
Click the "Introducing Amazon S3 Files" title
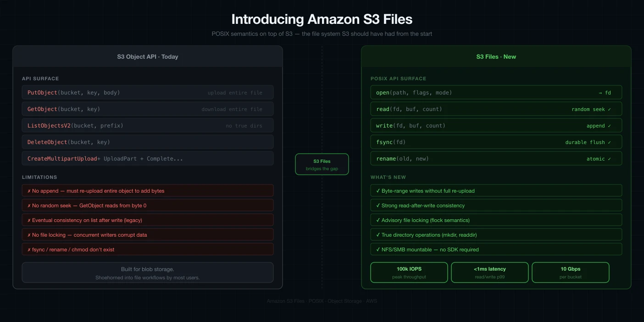[x=322, y=19]
